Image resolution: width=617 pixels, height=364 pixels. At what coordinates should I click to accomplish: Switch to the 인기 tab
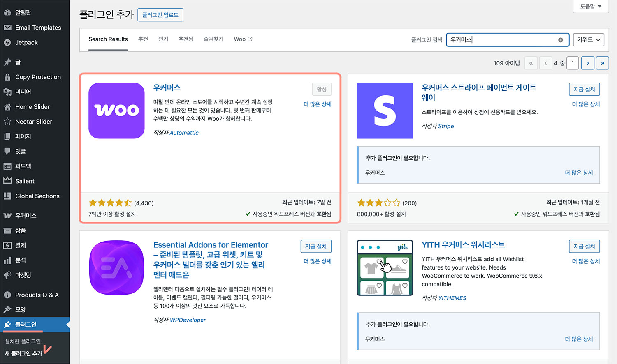click(163, 39)
